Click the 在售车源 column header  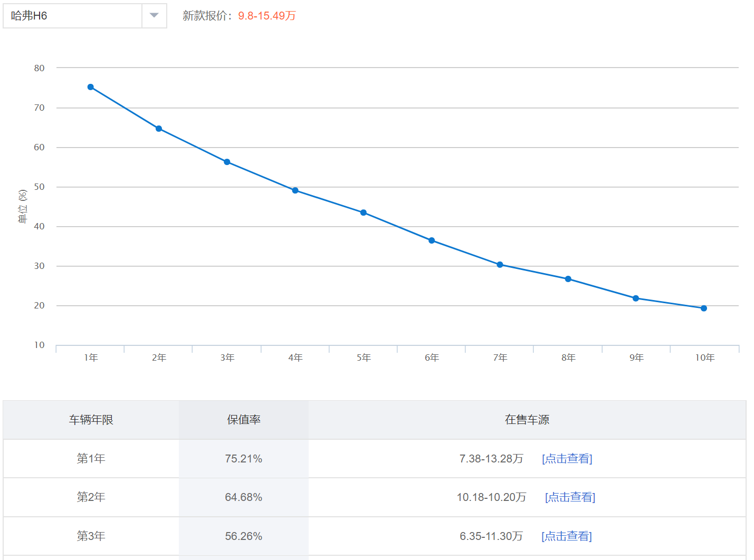pos(527,420)
